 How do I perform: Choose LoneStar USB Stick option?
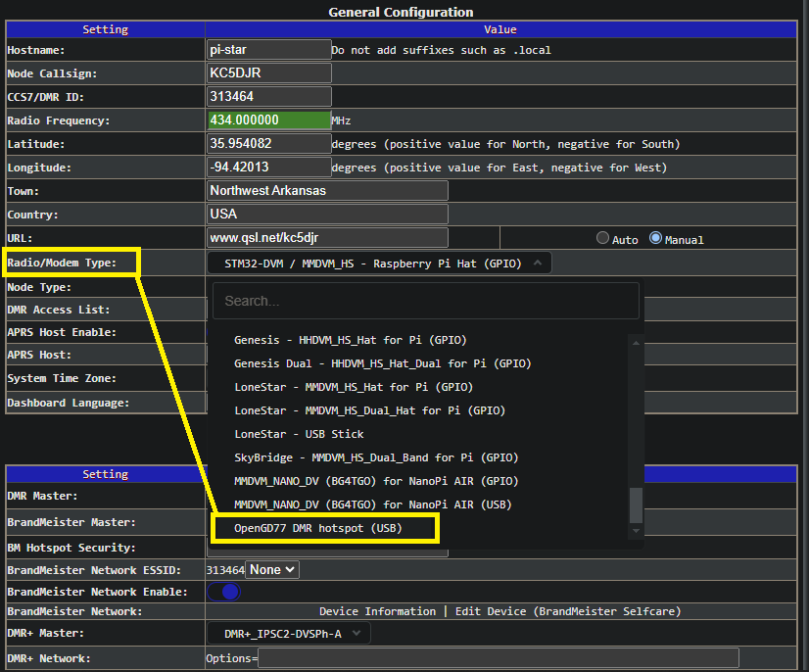[x=299, y=434]
